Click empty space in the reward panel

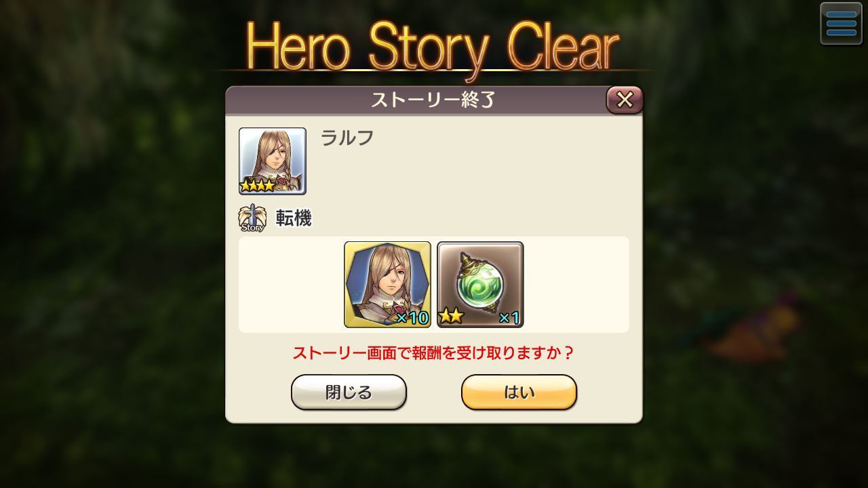pos(292,285)
